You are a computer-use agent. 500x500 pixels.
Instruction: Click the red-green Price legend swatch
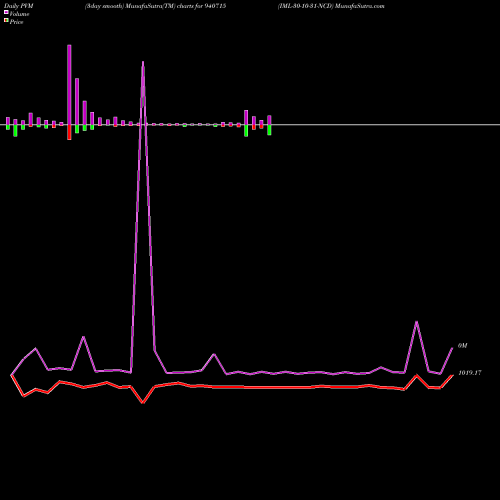coord(6,20)
